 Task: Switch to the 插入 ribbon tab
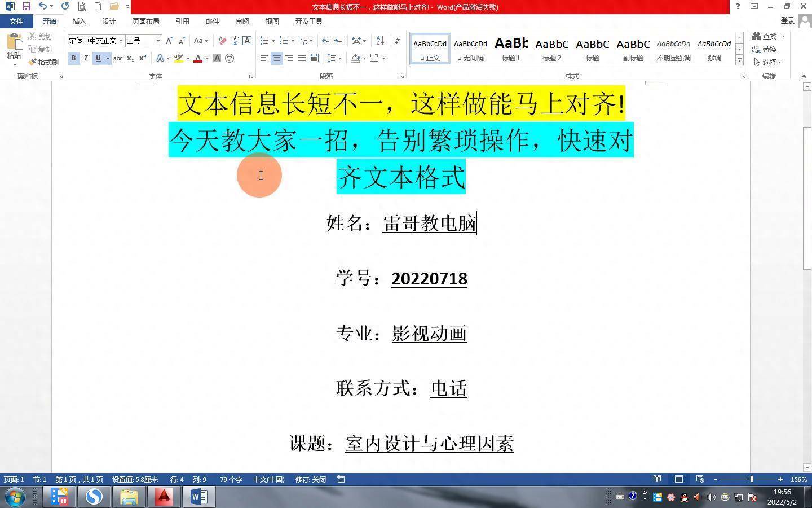78,21
